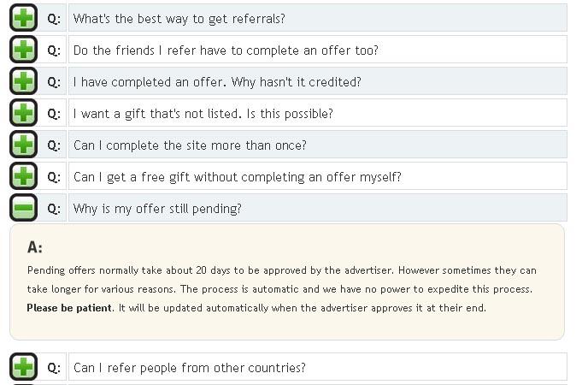This screenshot has height=385, width=588.
Task: Click the plus icon beside the best-way-to-get-referrals question
Action: [24, 18]
